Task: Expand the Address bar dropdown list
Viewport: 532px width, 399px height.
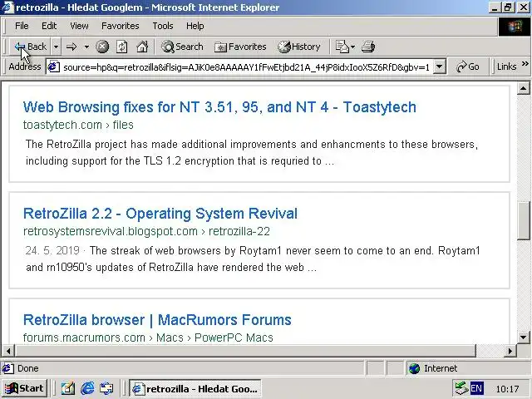Action: [x=439, y=66]
